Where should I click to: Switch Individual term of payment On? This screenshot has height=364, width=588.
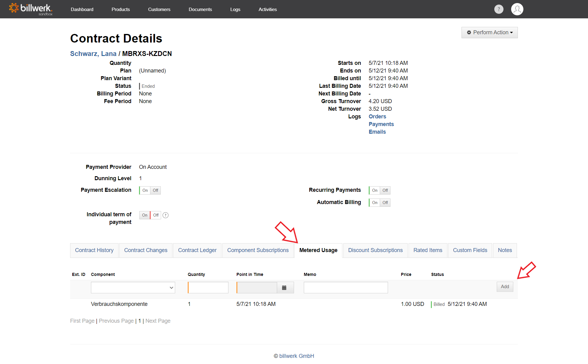coord(145,215)
